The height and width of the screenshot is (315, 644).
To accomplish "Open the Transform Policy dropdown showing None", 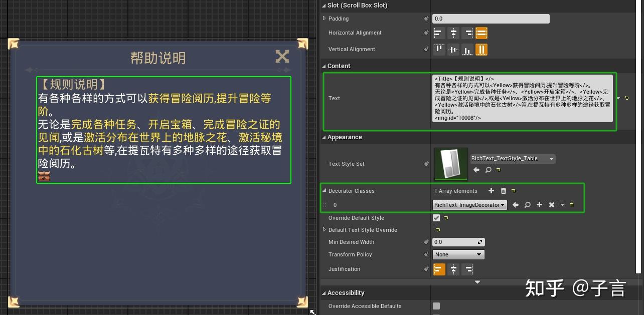I will coord(458,254).
